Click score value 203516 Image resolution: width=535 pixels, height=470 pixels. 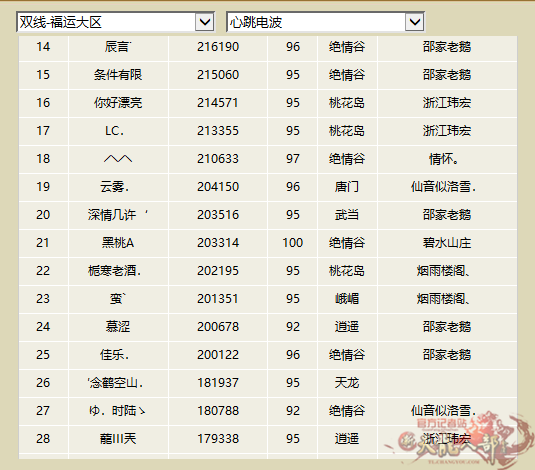pos(218,215)
